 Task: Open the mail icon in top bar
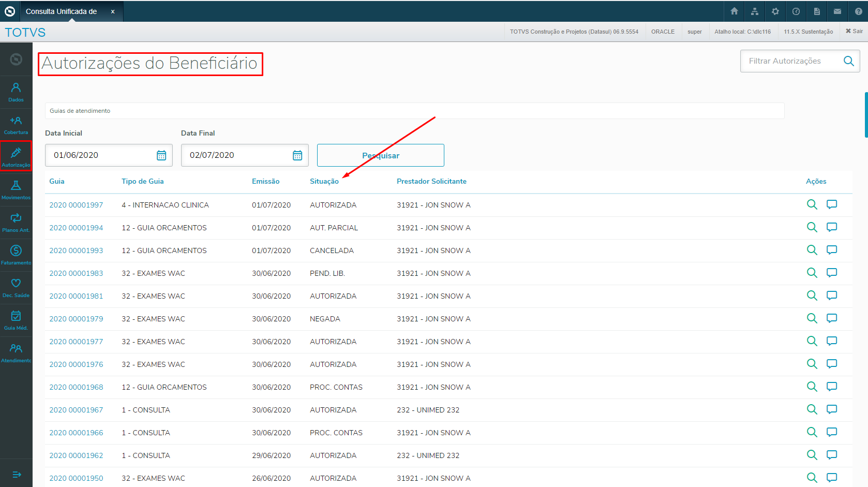[837, 11]
